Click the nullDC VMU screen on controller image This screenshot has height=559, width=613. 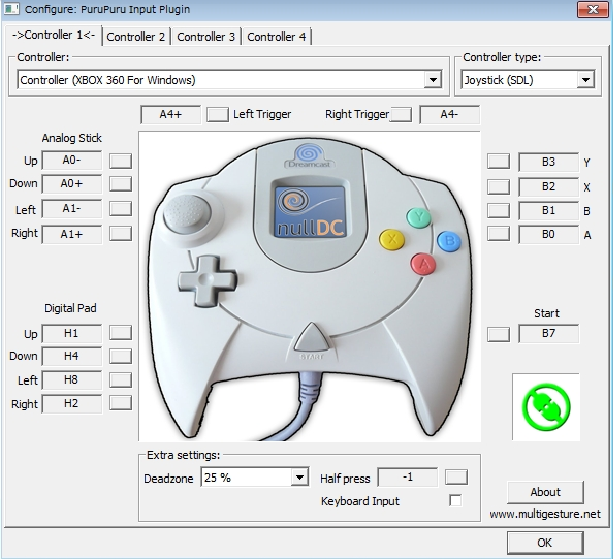(x=310, y=211)
